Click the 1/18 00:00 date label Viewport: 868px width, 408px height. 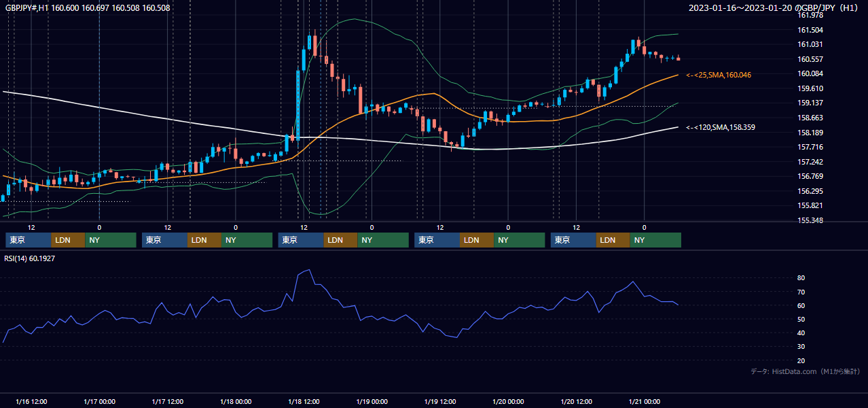click(236, 401)
